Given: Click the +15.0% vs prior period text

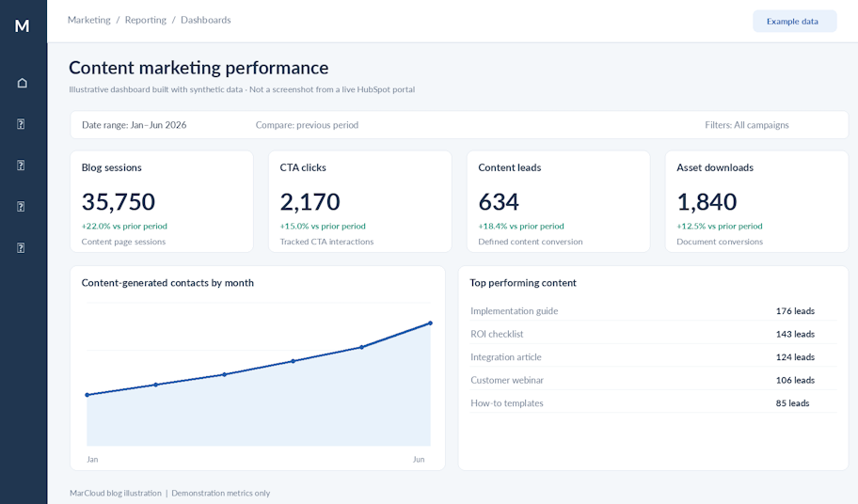Looking at the screenshot, I should pyautogui.click(x=323, y=226).
